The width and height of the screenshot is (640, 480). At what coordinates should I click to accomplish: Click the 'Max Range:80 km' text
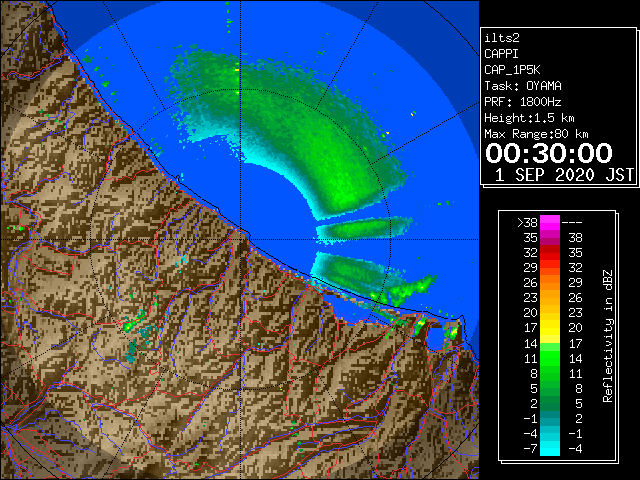tap(536, 134)
